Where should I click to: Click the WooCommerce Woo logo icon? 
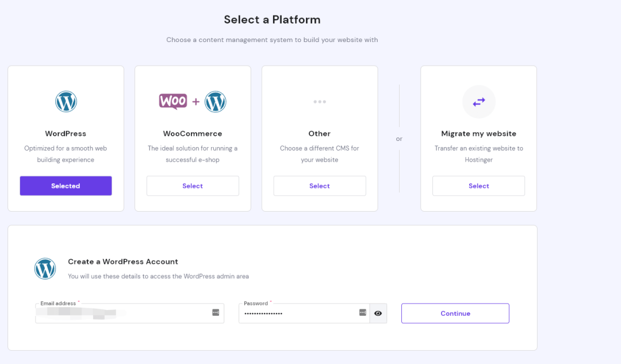point(172,101)
